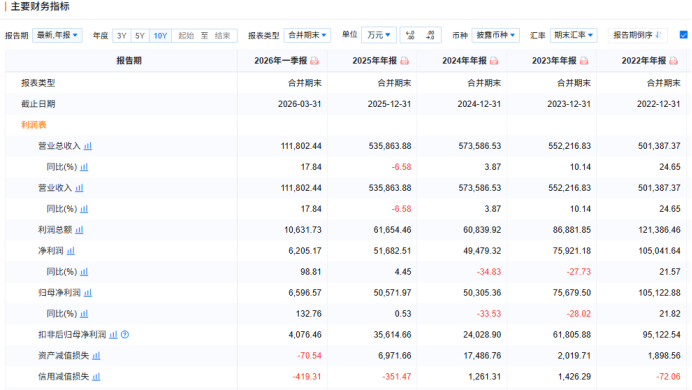692x390 pixels.
Task: Toggle the blue checkbox at toolbar right
Action: (684, 35)
